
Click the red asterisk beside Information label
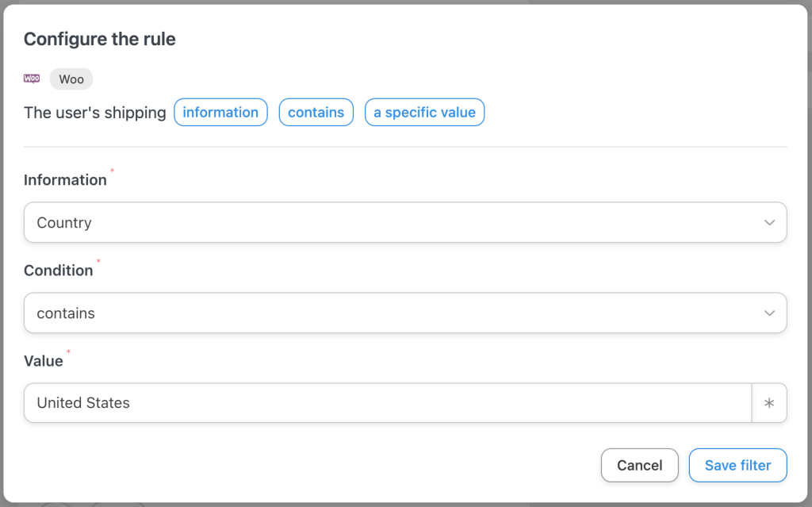click(x=112, y=171)
